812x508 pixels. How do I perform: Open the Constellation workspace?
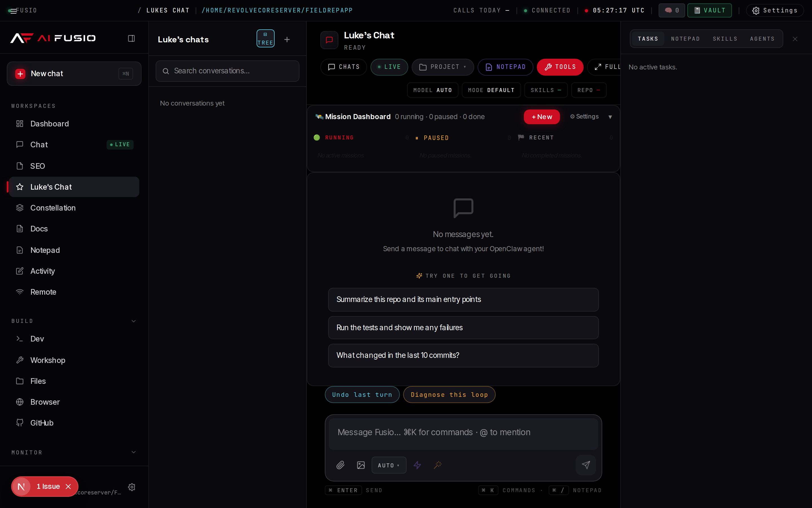[74, 208]
